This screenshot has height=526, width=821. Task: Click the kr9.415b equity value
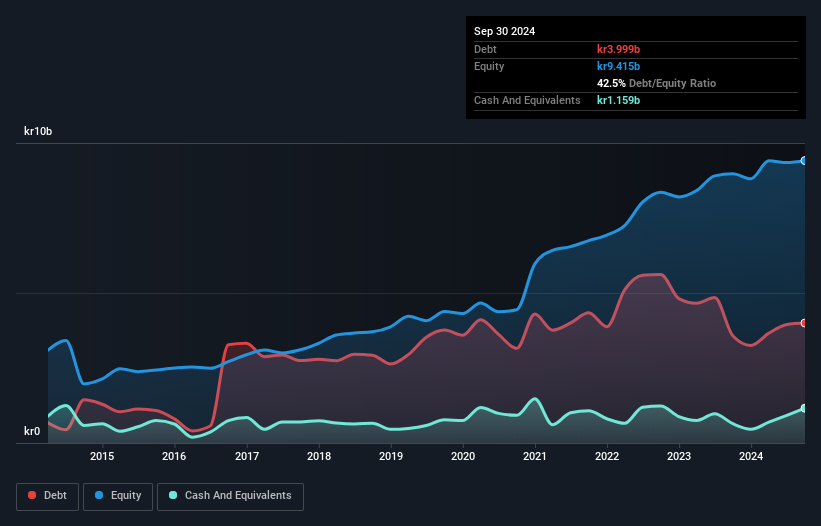pos(618,66)
